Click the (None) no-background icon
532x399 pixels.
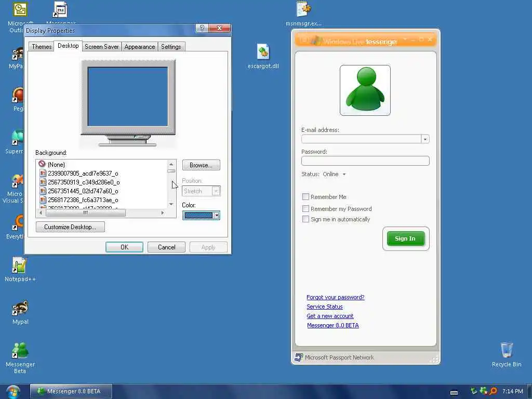click(42, 164)
